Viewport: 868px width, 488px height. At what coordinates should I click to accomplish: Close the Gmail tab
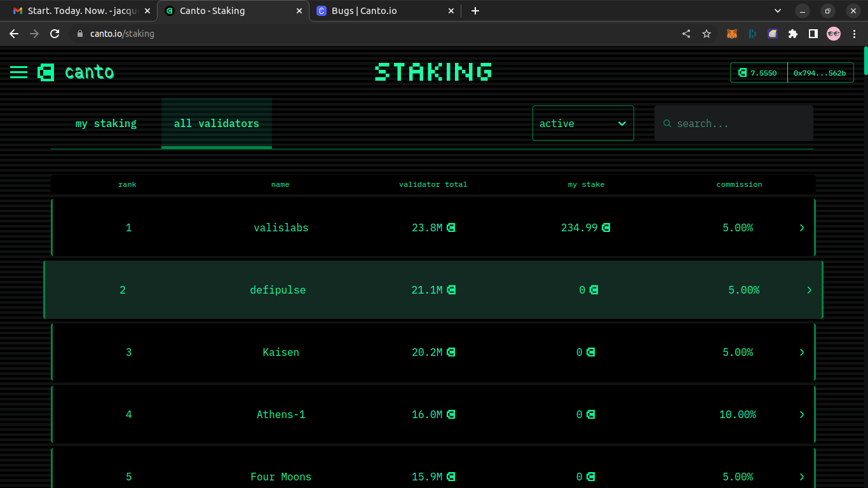click(x=147, y=11)
